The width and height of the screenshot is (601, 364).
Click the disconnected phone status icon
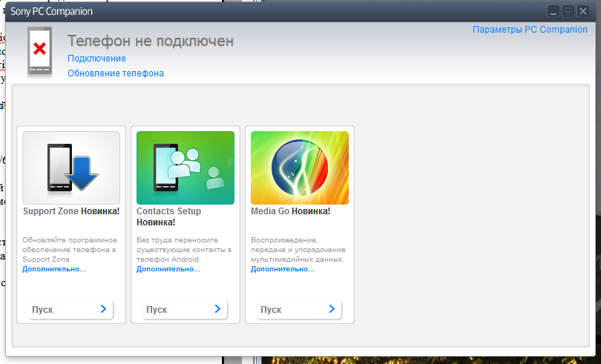[x=39, y=50]
